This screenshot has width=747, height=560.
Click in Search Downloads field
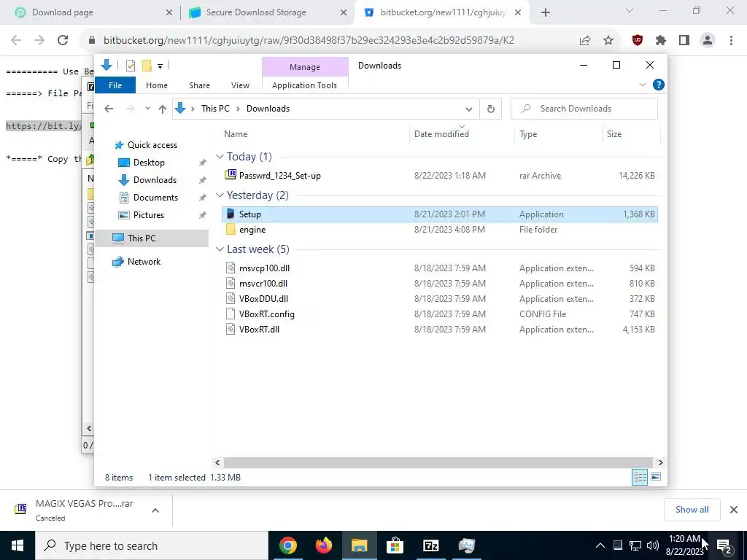(x=584, y=109)
